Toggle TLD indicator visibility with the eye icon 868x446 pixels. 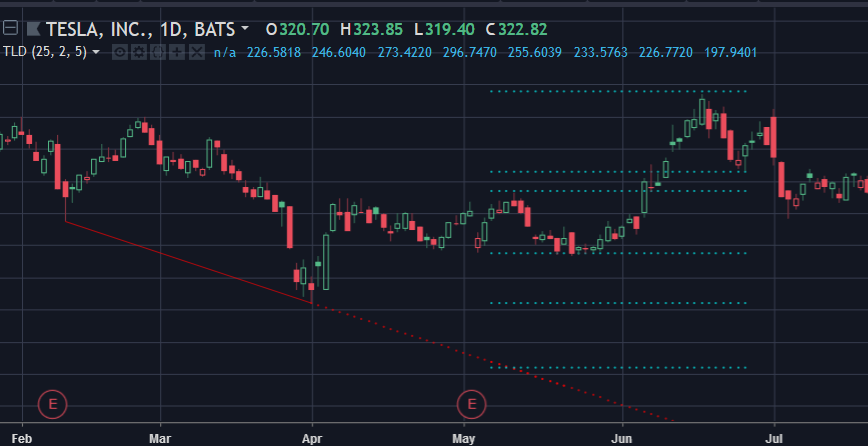(120, 53)
